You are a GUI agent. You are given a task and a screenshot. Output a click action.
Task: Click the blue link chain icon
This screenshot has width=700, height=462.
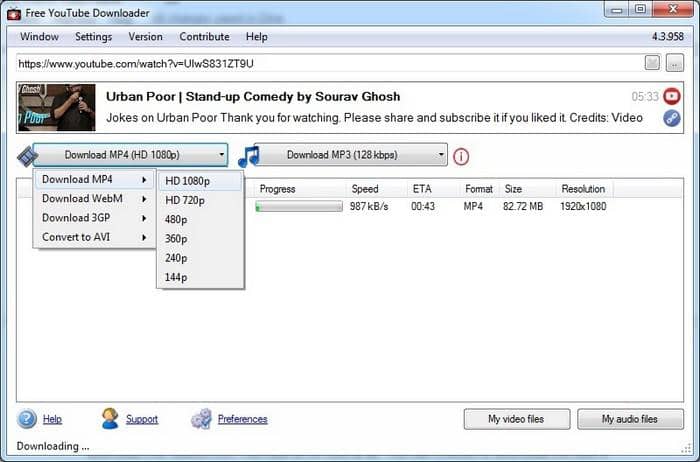671,118
